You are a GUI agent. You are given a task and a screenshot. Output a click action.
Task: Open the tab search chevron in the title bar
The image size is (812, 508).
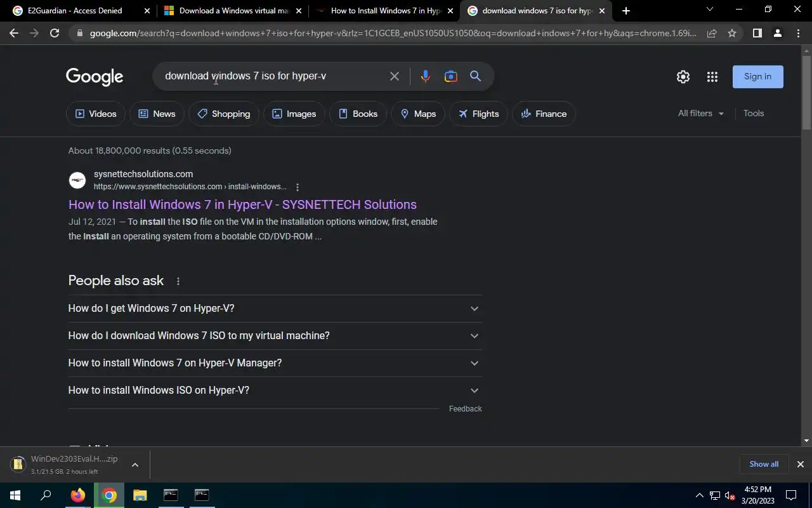(x=710, y=10)
